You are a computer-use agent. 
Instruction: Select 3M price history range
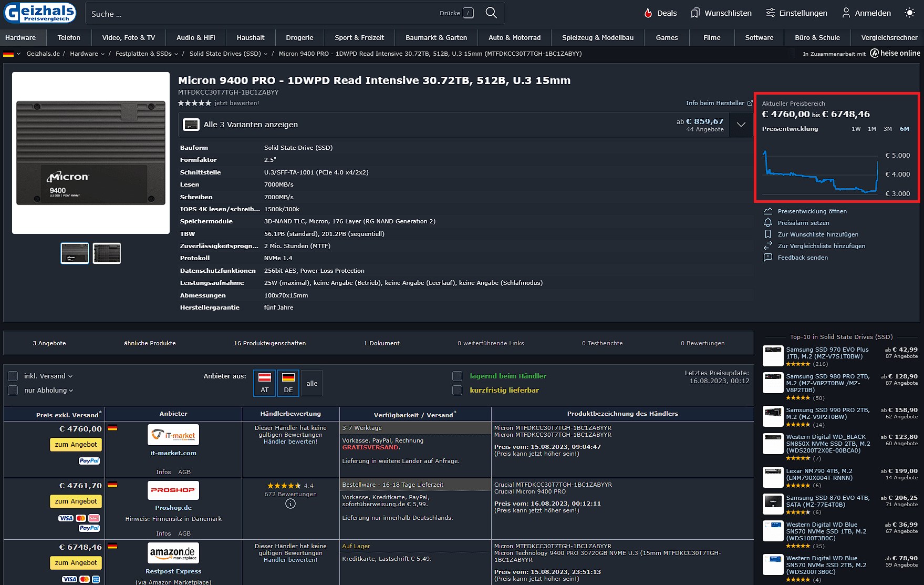coord(888,129)
